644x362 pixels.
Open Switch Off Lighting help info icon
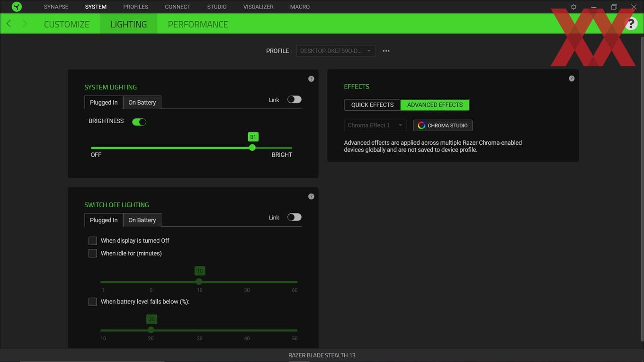[x=311, y=196]
